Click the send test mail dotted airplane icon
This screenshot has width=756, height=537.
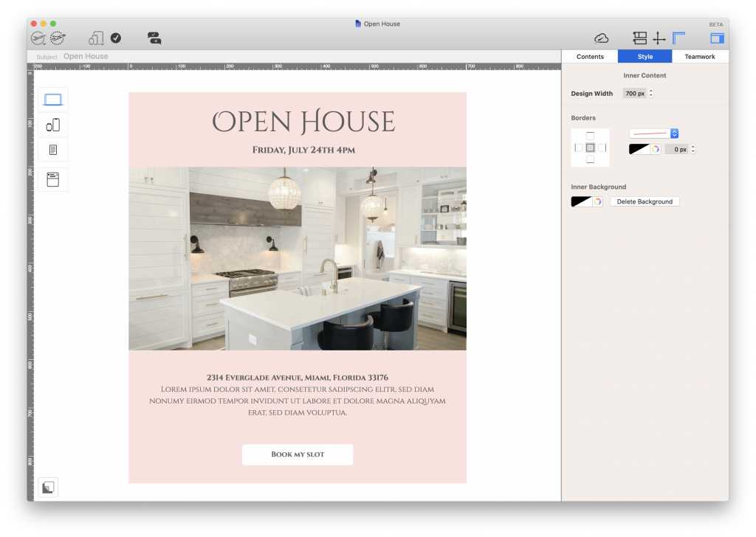pyautogui.click(x=58, y=38)
